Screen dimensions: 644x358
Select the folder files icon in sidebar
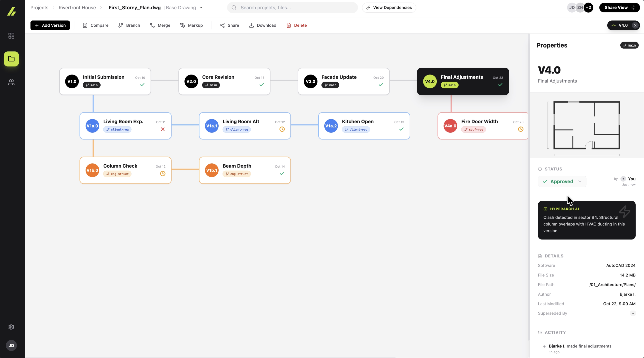click(11, 59)
